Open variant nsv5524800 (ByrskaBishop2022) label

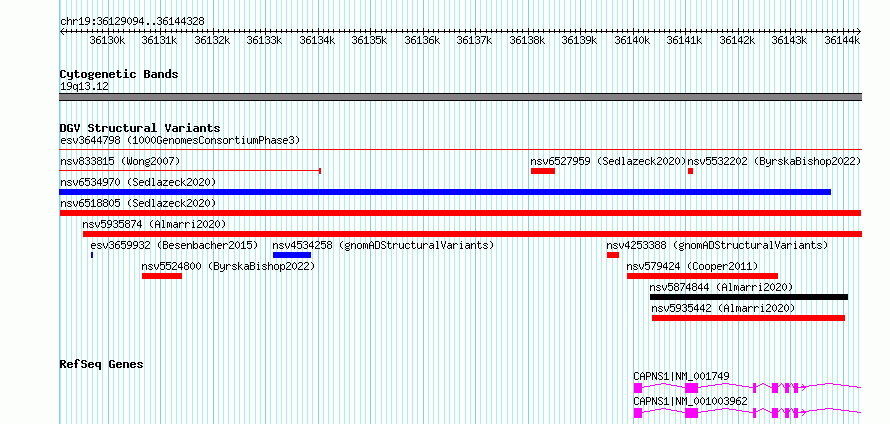(x=228, y=266)
